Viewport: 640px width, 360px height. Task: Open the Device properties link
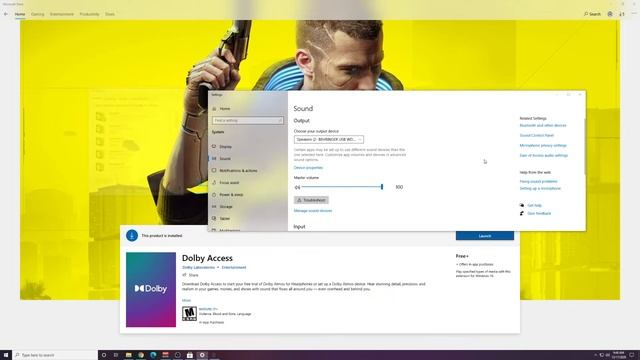(308, 168)
